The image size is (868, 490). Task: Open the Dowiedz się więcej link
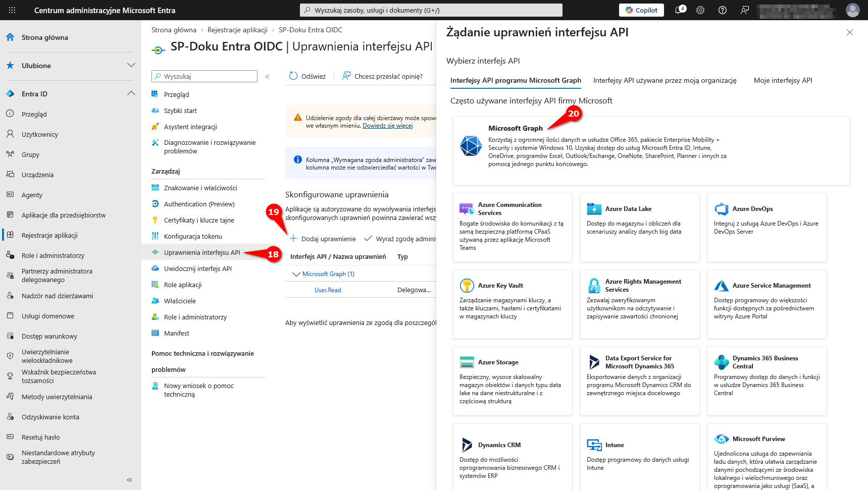387,126
